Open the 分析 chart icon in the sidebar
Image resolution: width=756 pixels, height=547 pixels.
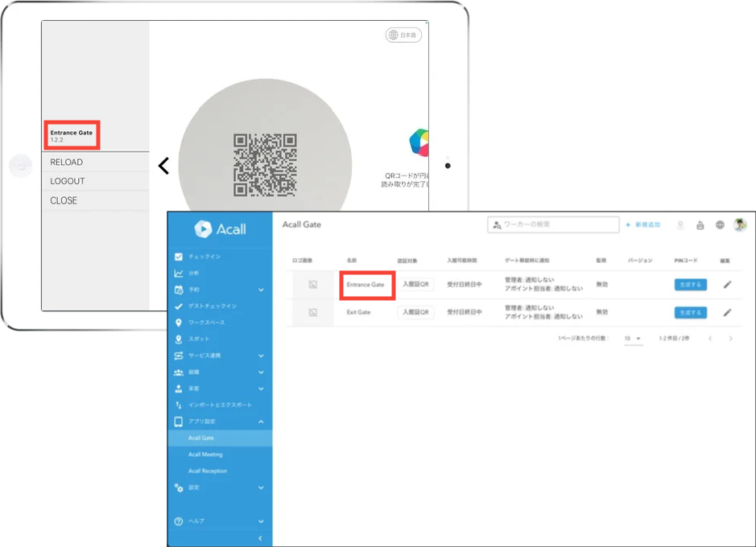tap(179, 273)
